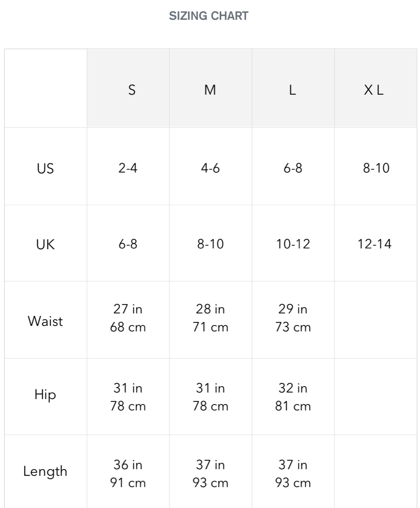Click the 27 in waist measurement
The width and height of the screenshot is (420, 508).
pyautogui.click(x=128, y=309)
